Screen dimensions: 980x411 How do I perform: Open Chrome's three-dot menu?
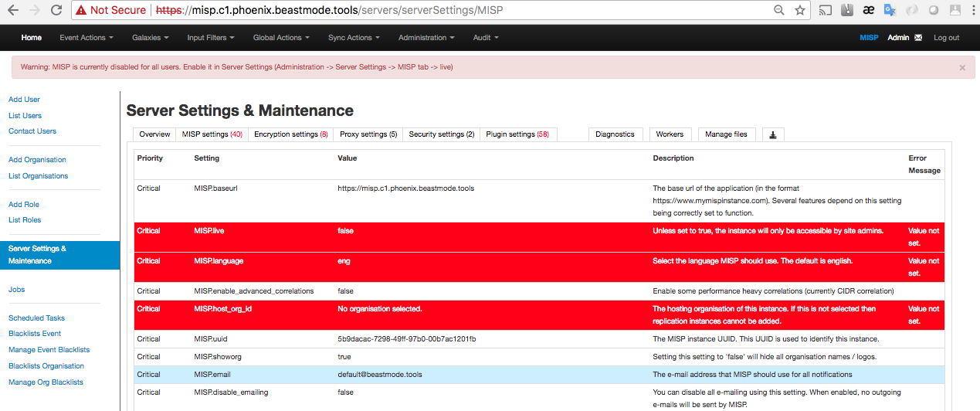tap(972, 11)
